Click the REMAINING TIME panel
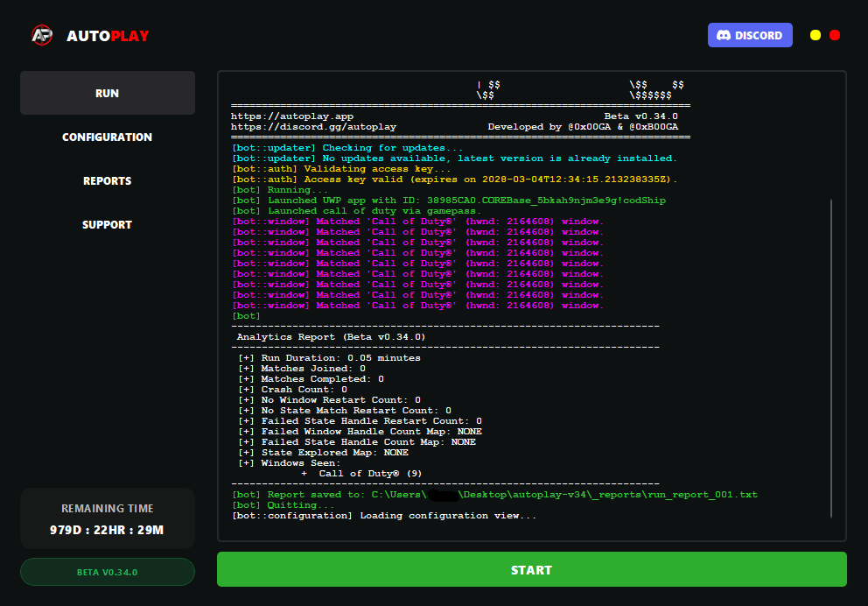868x606 pixels. click(107, 518)
